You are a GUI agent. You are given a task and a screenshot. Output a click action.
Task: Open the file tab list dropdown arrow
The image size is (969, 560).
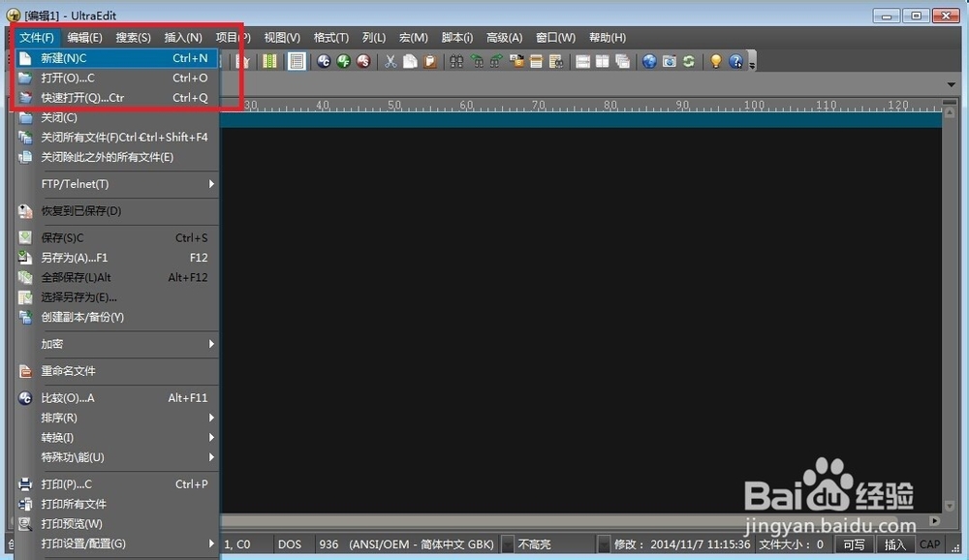[952, 84]
